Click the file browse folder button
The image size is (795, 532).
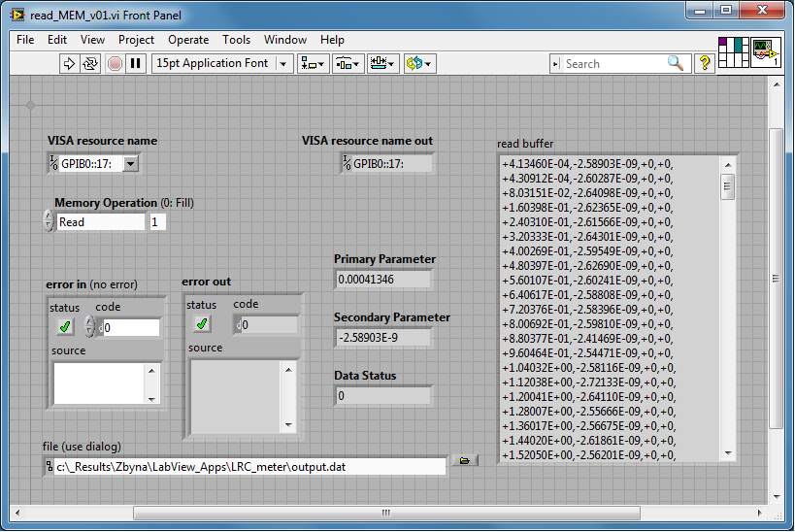(464, 460)
